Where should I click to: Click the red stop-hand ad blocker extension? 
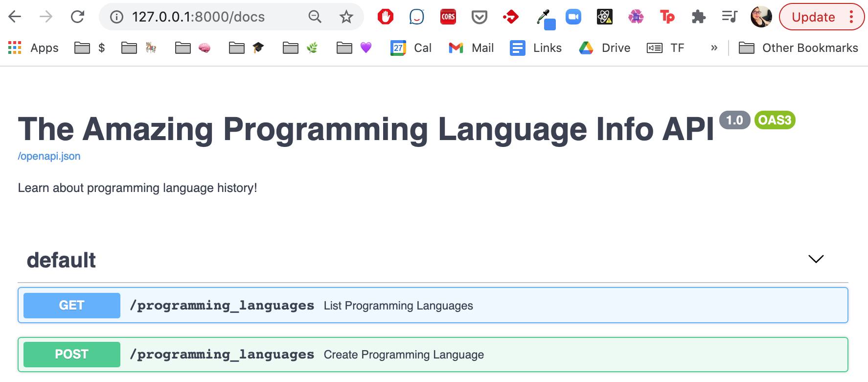pos(386,17)
